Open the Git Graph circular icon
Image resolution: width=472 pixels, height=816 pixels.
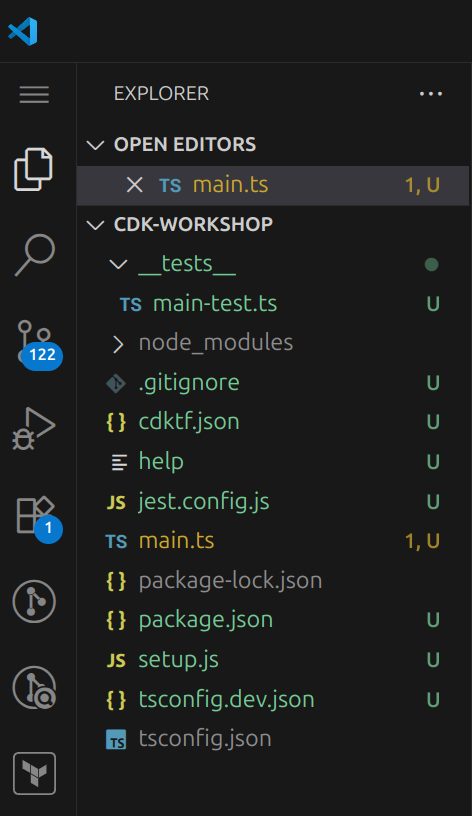pos(34,602)
